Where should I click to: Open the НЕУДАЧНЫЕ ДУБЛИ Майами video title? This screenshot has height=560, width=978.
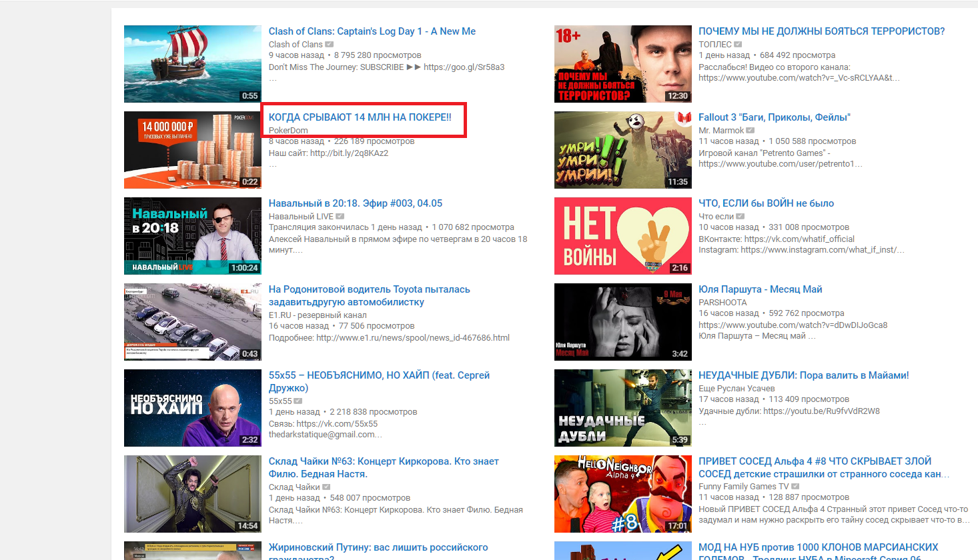[x=803, y=375]
